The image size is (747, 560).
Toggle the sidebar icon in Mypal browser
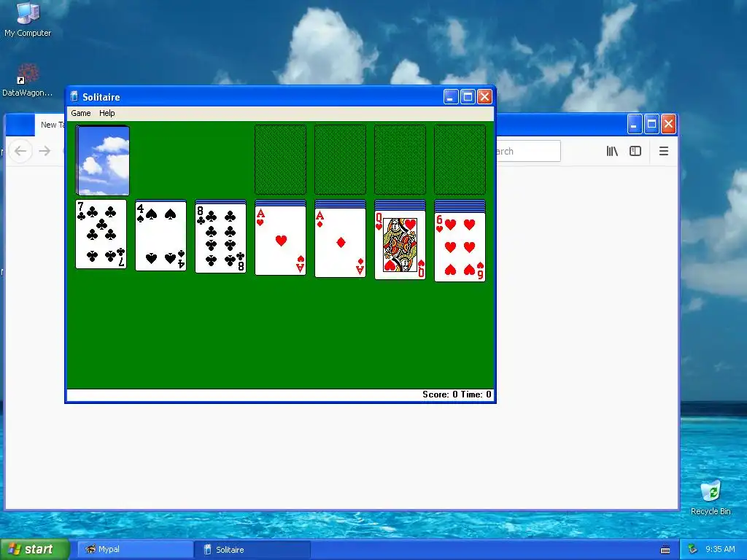coord(635,151)
